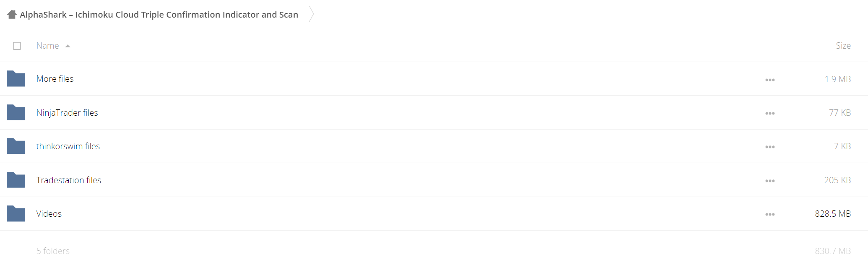Click the breadcrumb chevron separator
The width and height of the screenshot is (868, 275).
coord(311,14)
